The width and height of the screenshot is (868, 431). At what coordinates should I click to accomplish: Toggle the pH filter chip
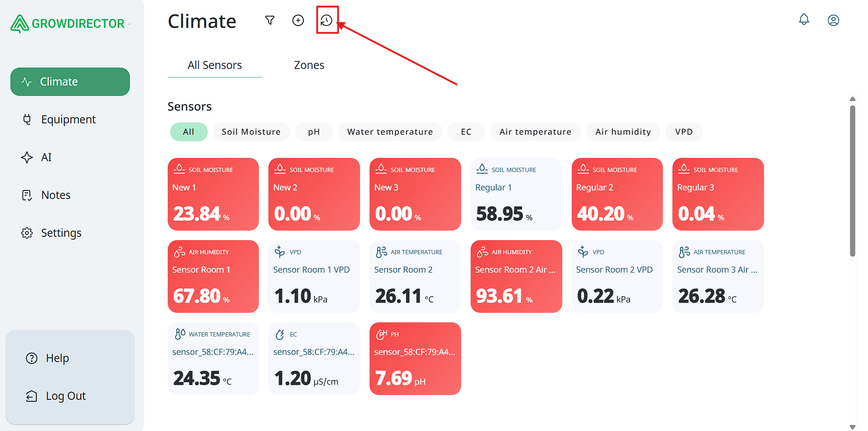[314, 132]
